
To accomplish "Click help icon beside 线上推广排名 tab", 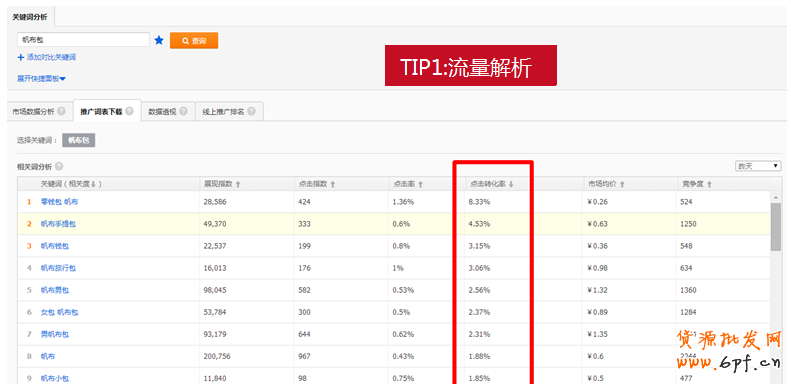I will (251, 112).
